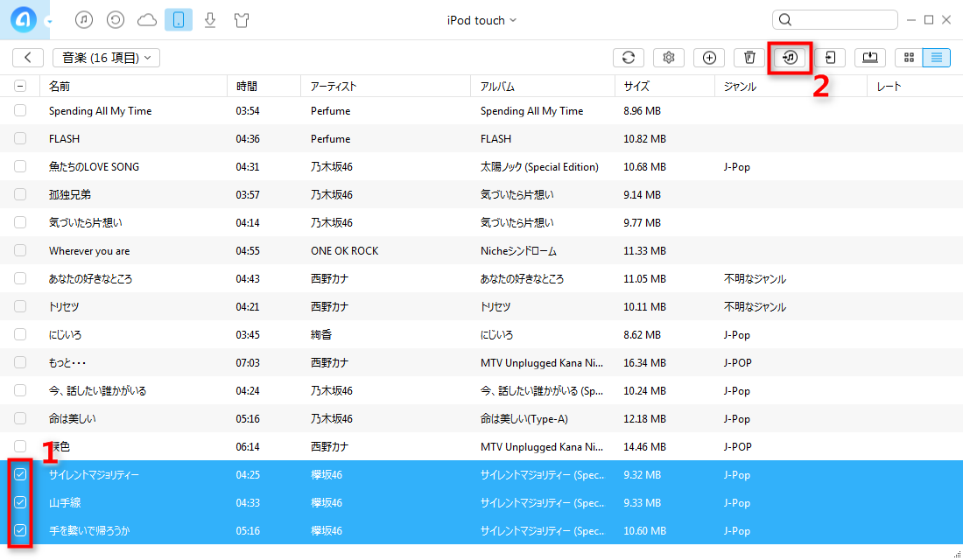The width and height of the screenshot is (963, 560).
Task: Select the あなたの好きなところ song name
Action: [x=90, y=279]
